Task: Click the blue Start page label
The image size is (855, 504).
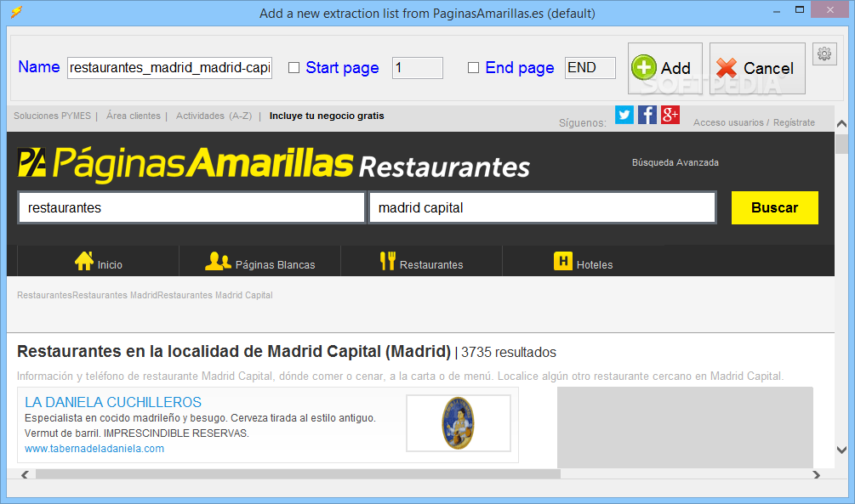Action: pos(343,67)
